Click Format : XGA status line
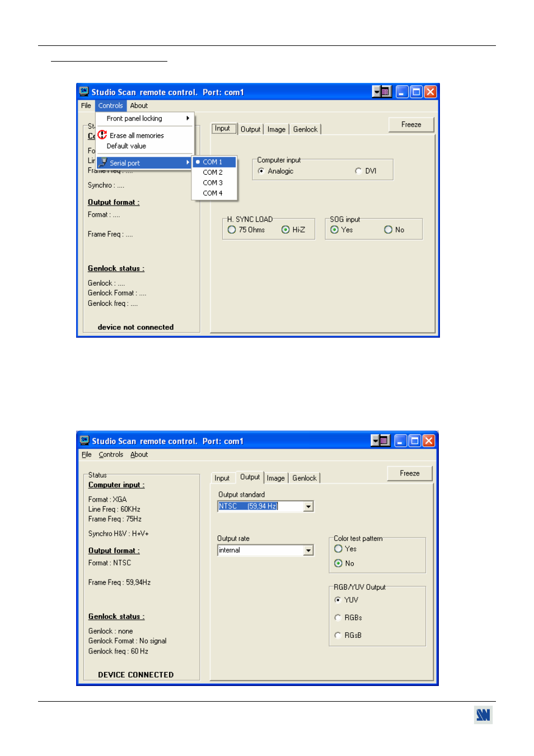The width and height of the screenshot is (534, 756). [x=107, y=500]
